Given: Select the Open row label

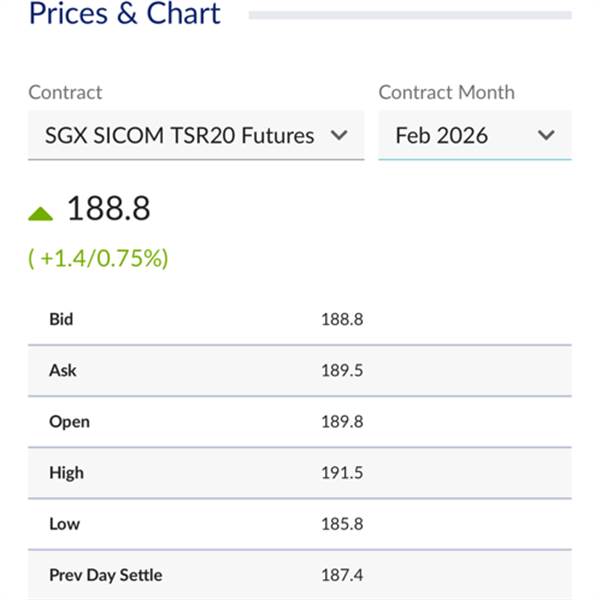Looking at the screenshot, I should tap(69, 422).
